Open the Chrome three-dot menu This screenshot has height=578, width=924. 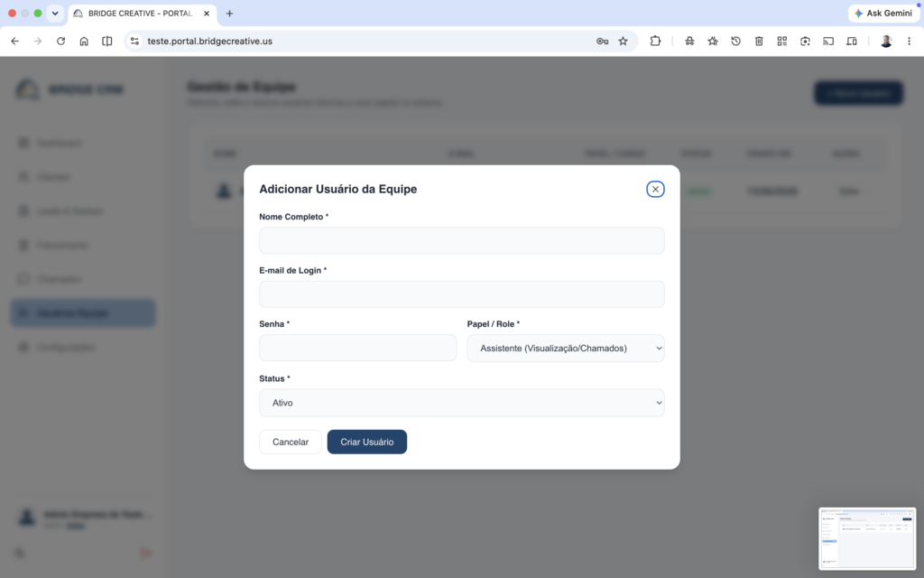[x=910, y=42]
